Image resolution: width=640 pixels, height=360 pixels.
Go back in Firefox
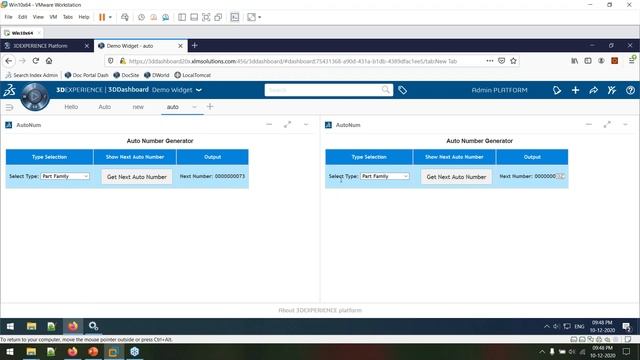[x=9, y=61]
